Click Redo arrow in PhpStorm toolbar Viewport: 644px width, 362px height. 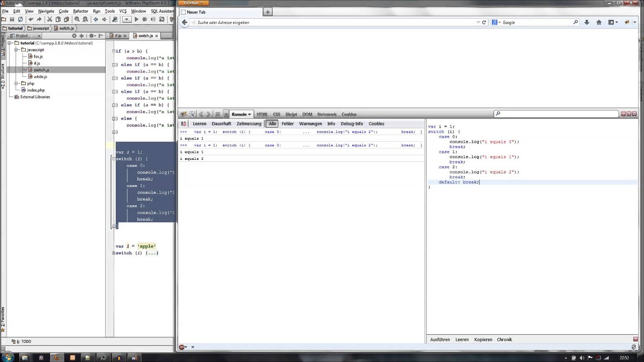(39, 19)
